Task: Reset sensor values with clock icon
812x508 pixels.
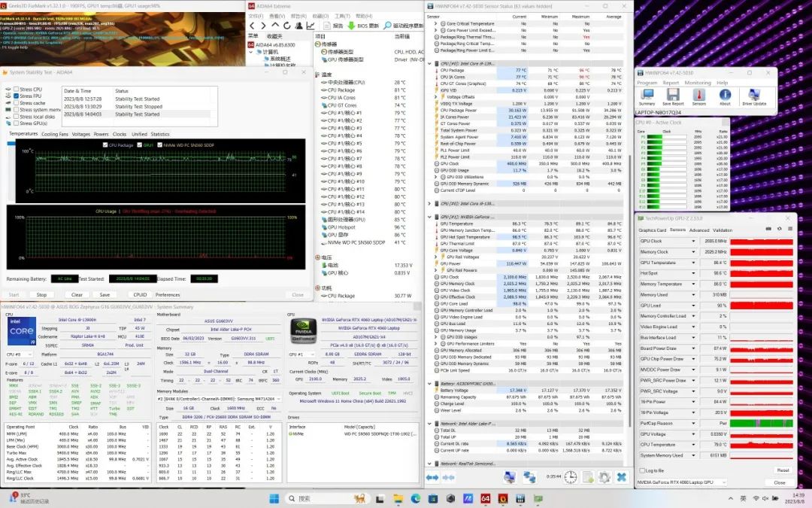Action: (571, 477)
